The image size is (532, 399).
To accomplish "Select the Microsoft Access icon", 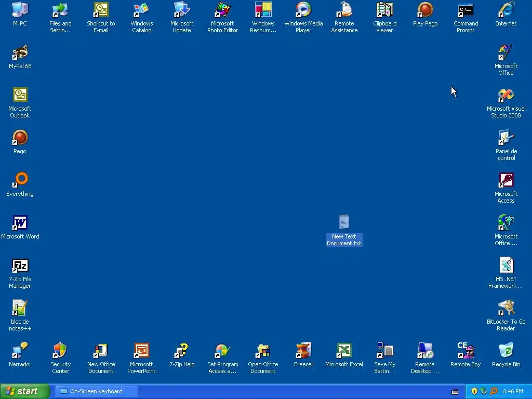I will click(x=506, y=180).
